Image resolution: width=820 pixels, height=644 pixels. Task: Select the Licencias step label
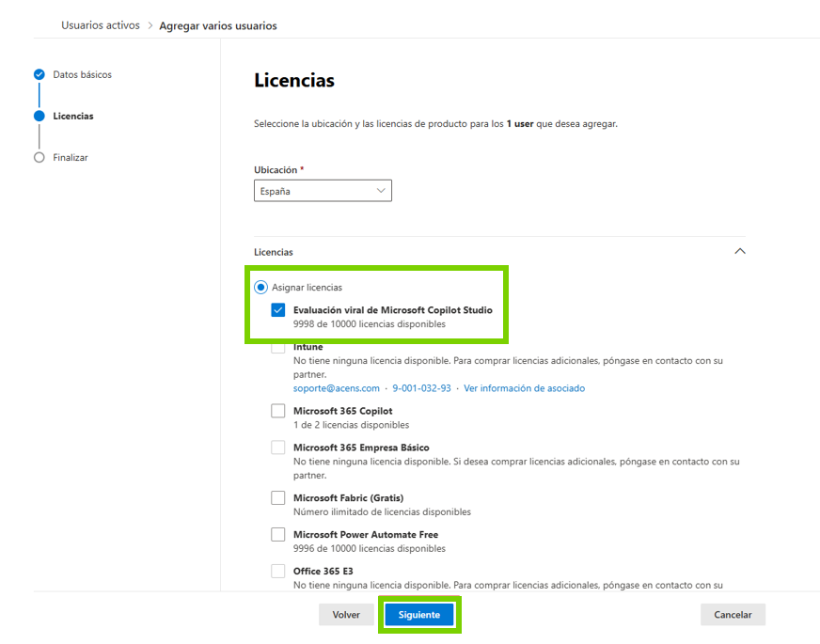[73, 116]
